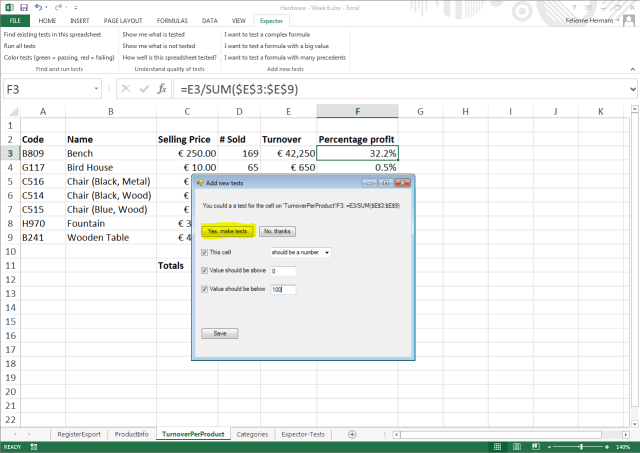Add a new sheet with plus icon
The image size is (640, 453).
tap(352, 434)
